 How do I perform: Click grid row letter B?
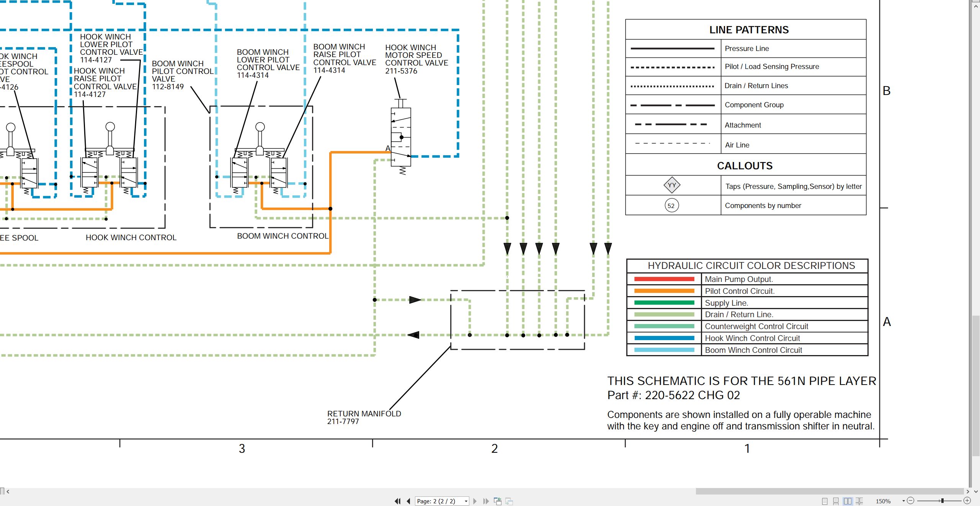[887, 91]
